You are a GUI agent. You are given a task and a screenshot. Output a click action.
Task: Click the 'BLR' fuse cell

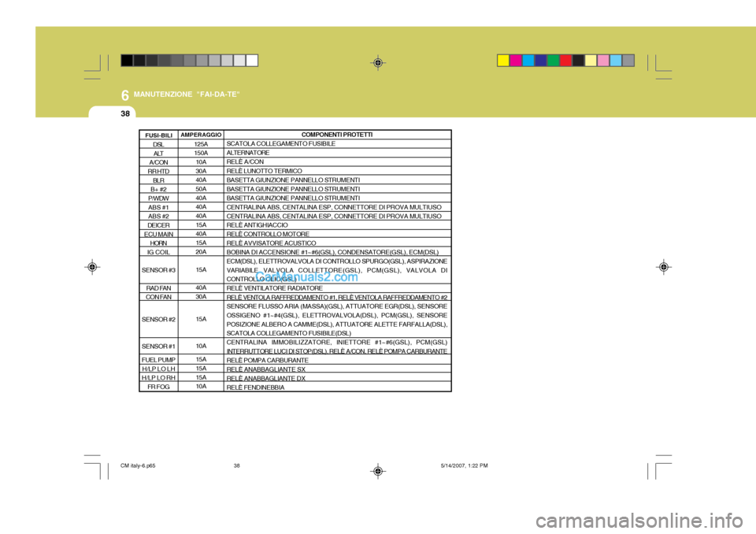point(158,180)
